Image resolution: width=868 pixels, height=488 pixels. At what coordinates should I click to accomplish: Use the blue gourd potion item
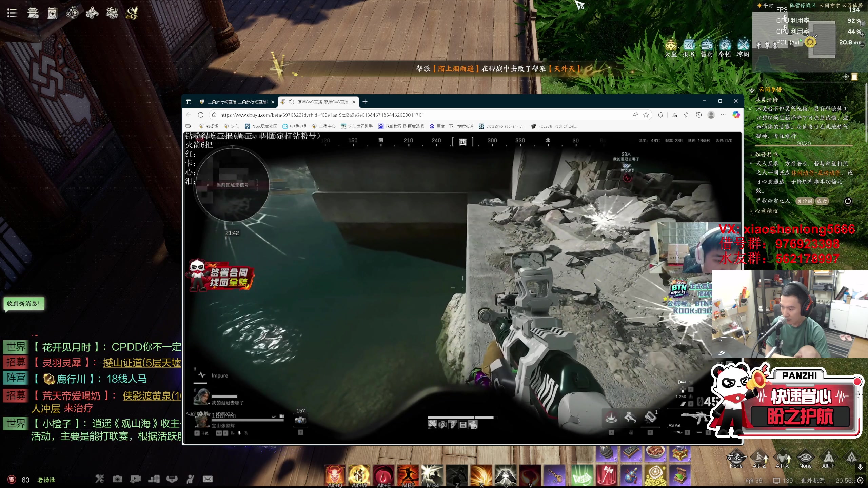pos(631,474)
